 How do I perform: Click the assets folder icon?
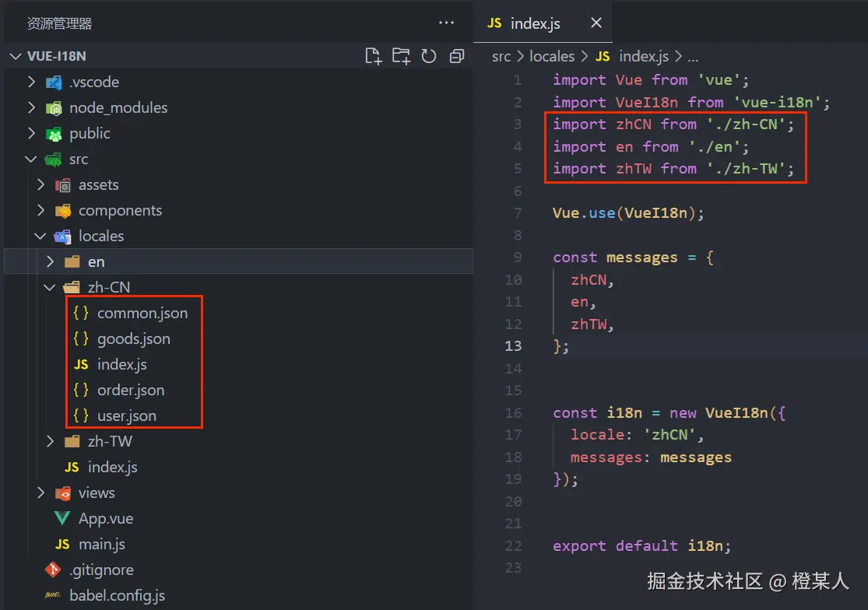tap(63, 185)
